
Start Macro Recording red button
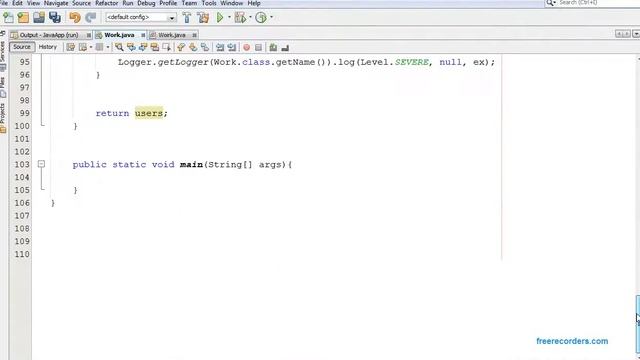pyautogui.click(x=247, y=47)
